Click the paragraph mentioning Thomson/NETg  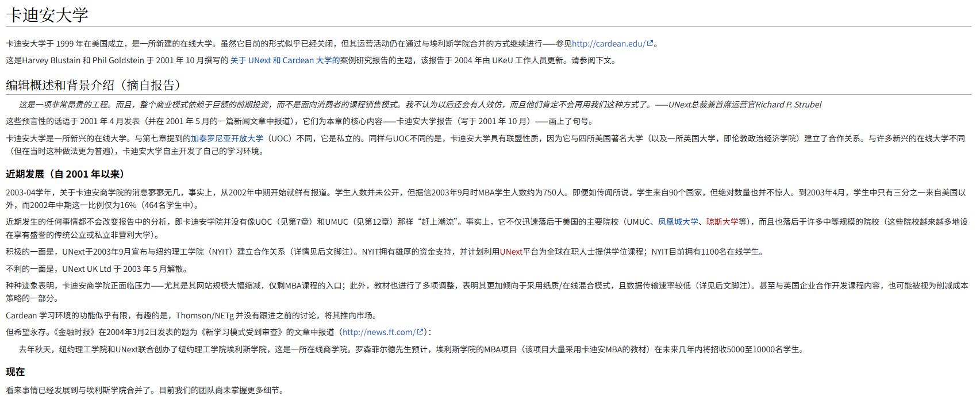191,316
